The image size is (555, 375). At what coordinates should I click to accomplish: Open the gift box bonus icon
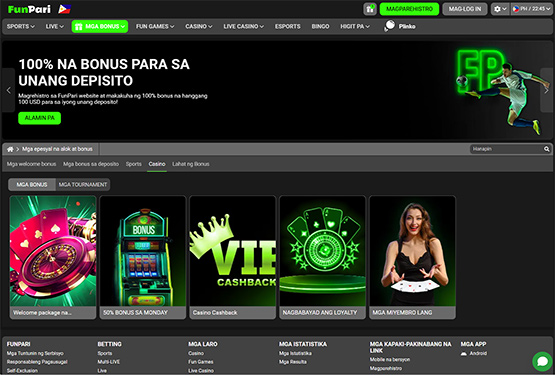[x=370, y=9]
